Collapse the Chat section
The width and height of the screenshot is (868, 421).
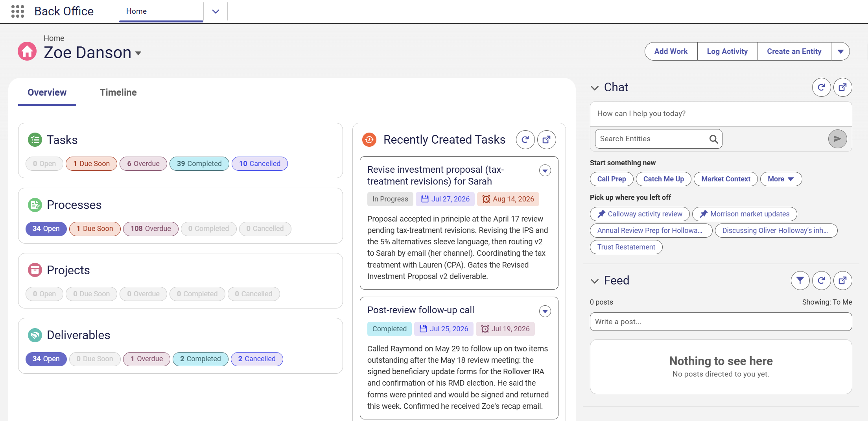(595, 88)
